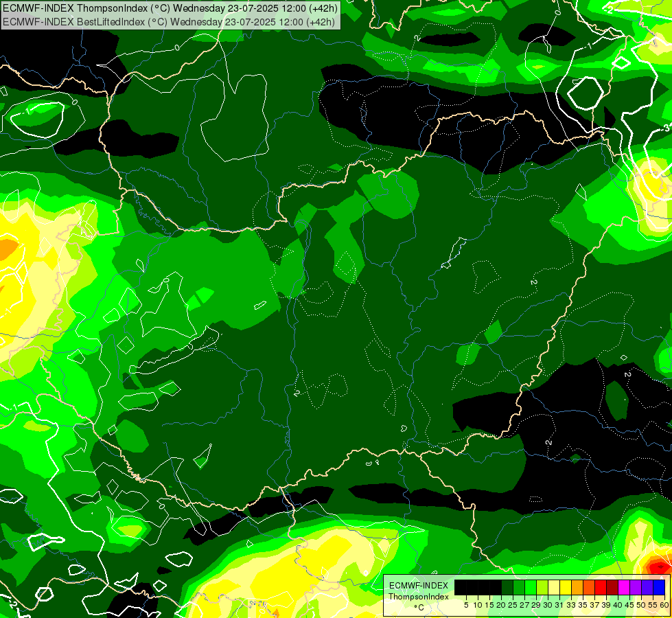
Task: Click the ThompsonIndex label in the legend
Action: [x=419, y=597]
